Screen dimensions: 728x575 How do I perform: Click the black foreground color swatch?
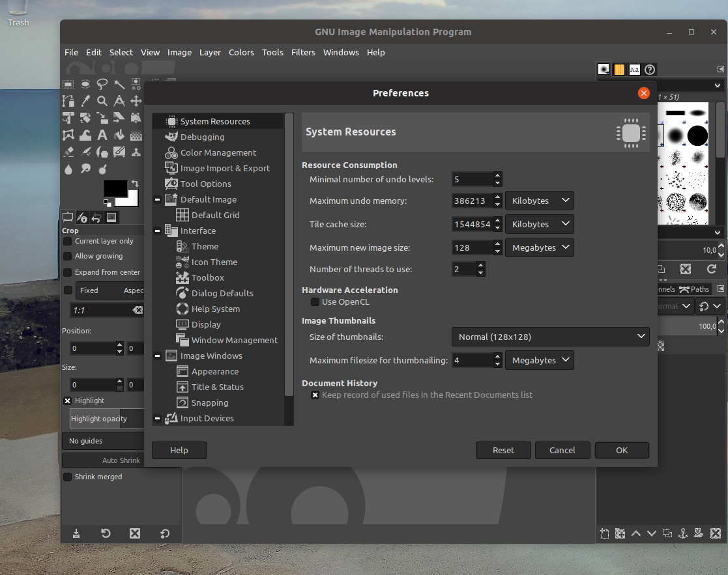[x=115, y=188]
